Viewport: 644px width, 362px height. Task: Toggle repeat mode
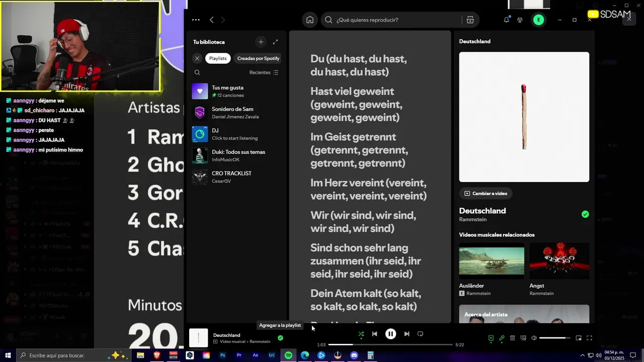[x=420, y=334]
